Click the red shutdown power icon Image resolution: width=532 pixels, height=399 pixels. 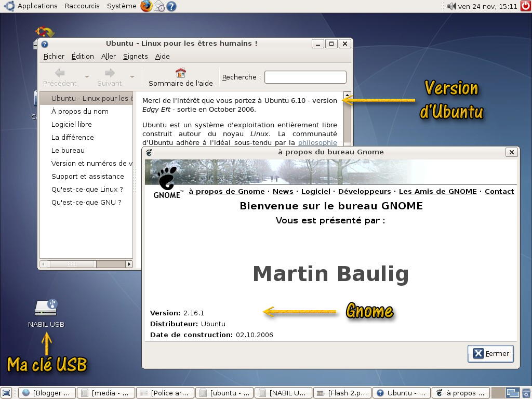tap(526, 6)
